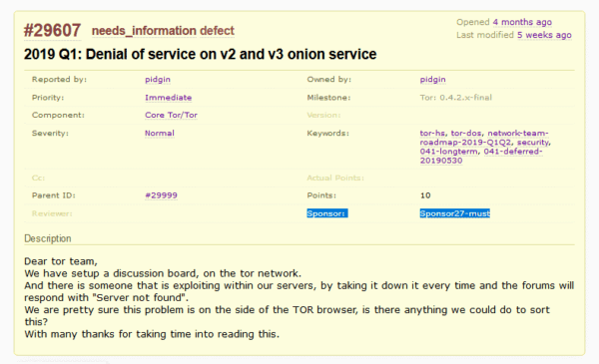
Task: Click the highlighted Sponsor: label
Action: (x=327, y=213)
